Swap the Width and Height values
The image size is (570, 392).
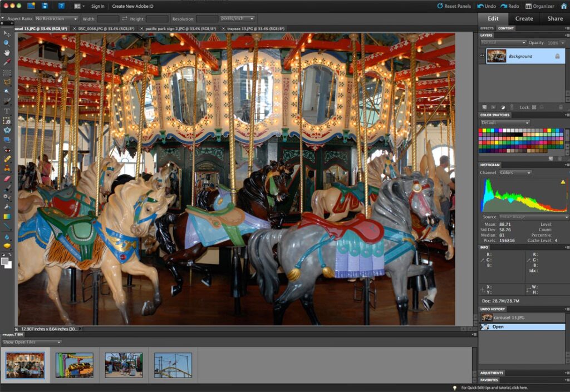click(x=125, y=18)
